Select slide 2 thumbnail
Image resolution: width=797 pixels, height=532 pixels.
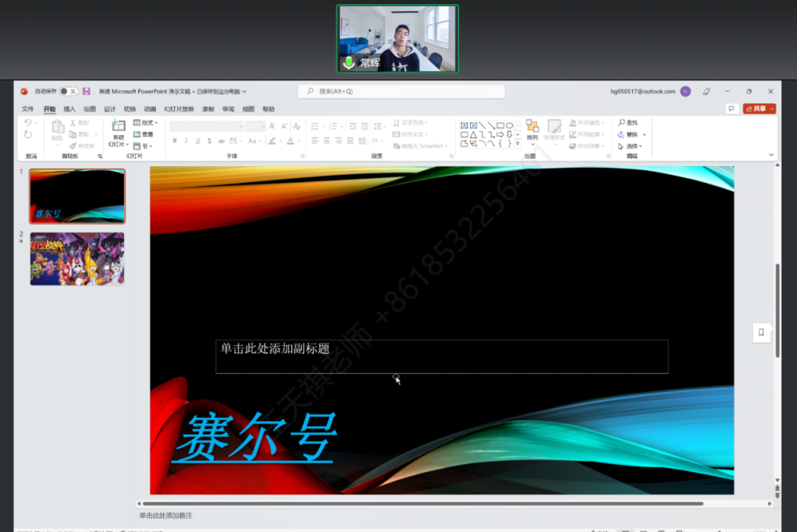pos(77,259)
